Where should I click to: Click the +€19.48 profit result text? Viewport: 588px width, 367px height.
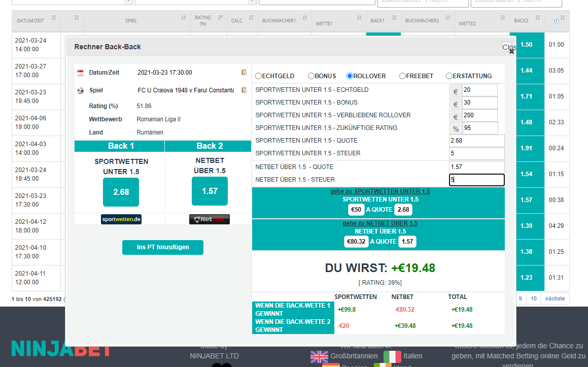(x=413, y=268)
